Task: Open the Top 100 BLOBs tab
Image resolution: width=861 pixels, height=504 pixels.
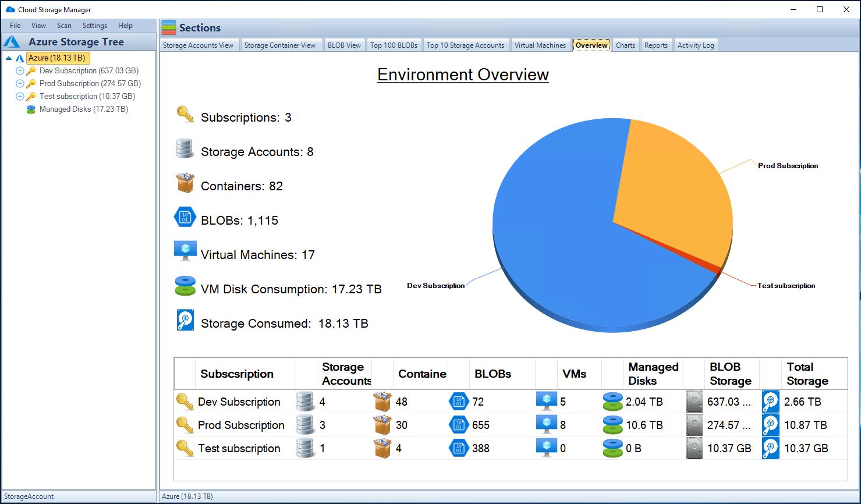Action: 394,45
